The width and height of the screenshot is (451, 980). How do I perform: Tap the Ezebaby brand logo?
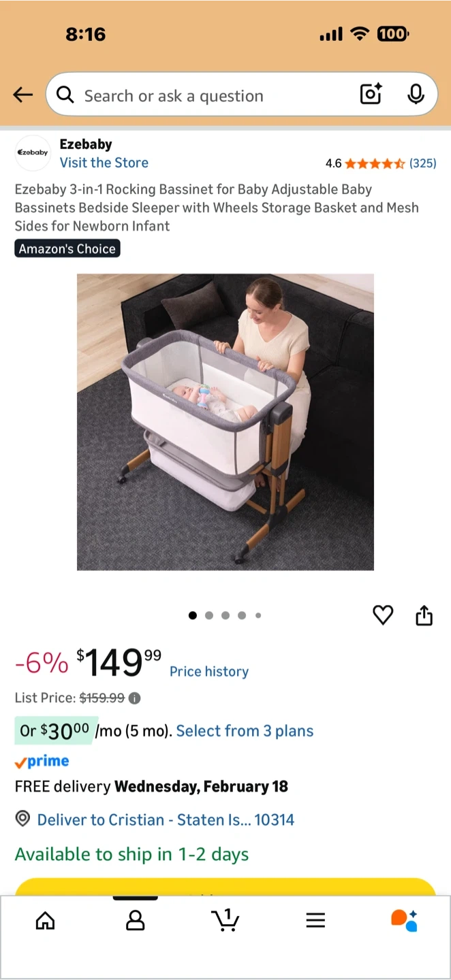click(x=33, y=152)
